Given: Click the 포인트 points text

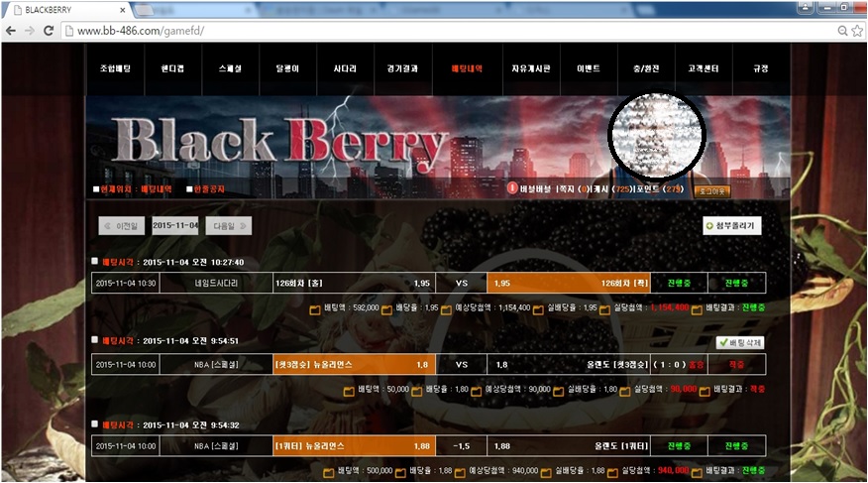Looking at the screenshot, I should point(660,189).
